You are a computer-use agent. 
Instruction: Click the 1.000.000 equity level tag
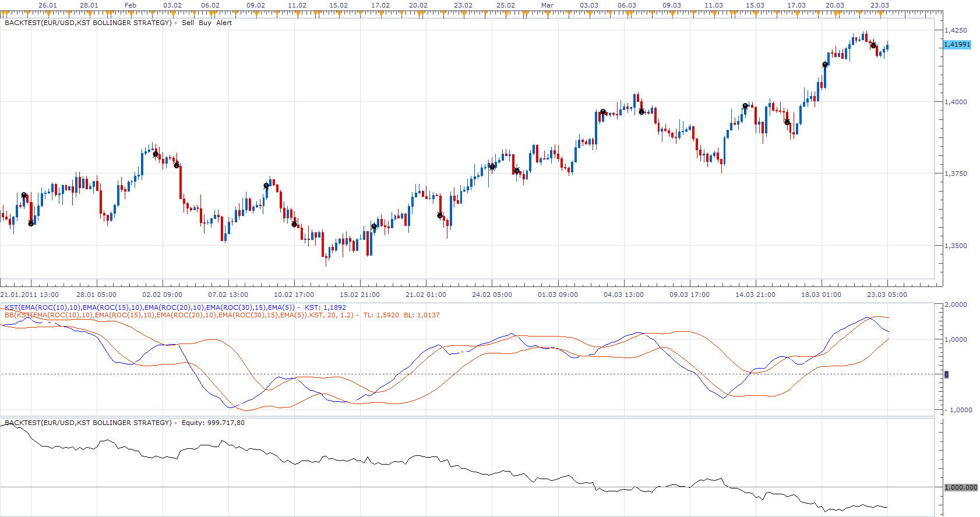pos(961,487)
